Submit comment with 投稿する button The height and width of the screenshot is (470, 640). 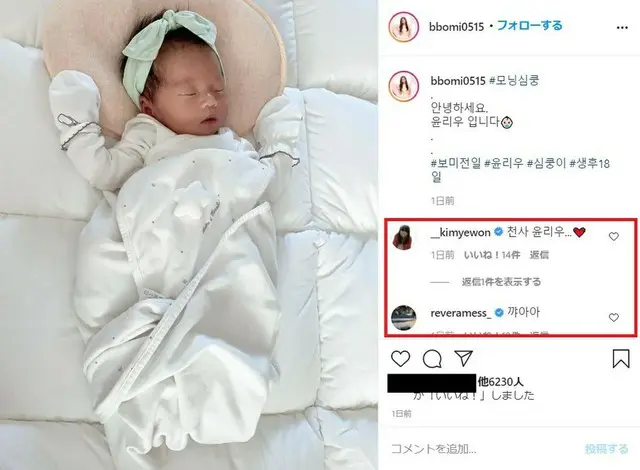pyautogui.click(x=606, y=449)
